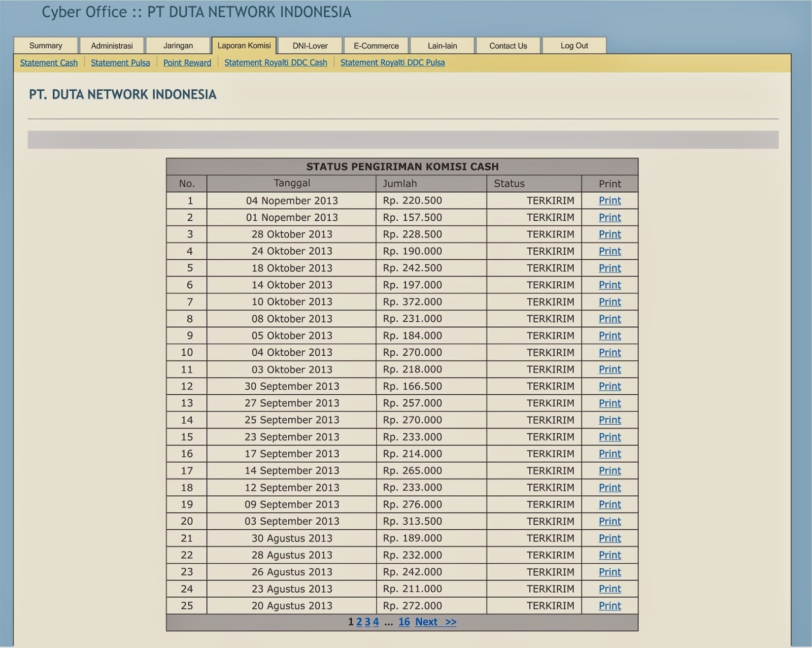Switch to the Administrasi tab
Image resolution: width=812 pixels, height=648 pixels.
[x=112, y=46]
